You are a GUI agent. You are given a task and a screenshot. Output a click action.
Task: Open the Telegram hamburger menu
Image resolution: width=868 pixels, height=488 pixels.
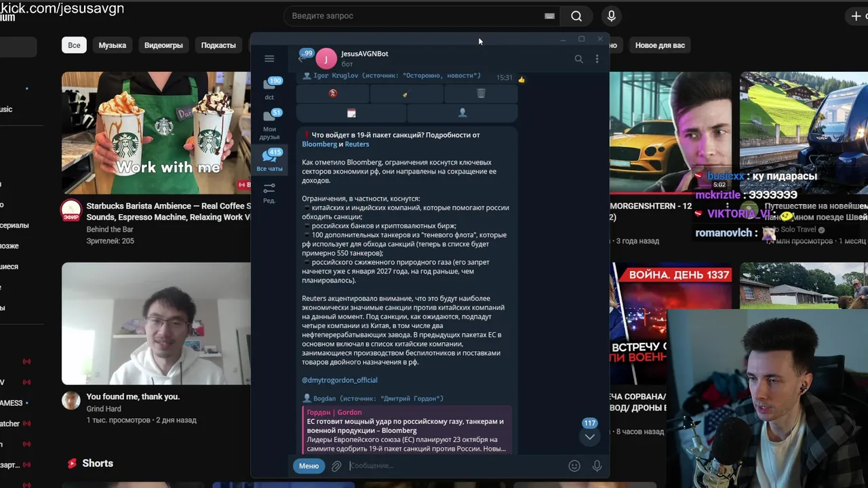(269, 59)
